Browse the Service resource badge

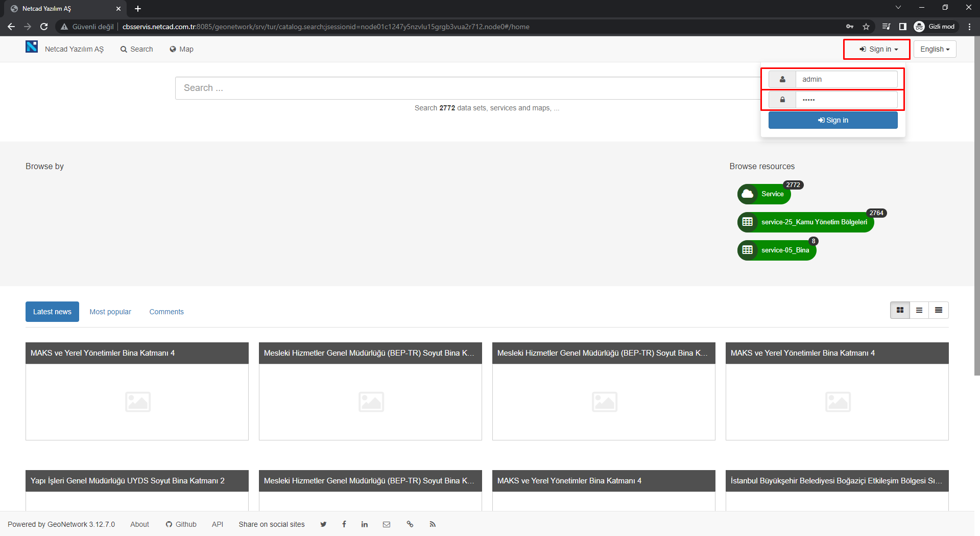[x=764, y=194]
